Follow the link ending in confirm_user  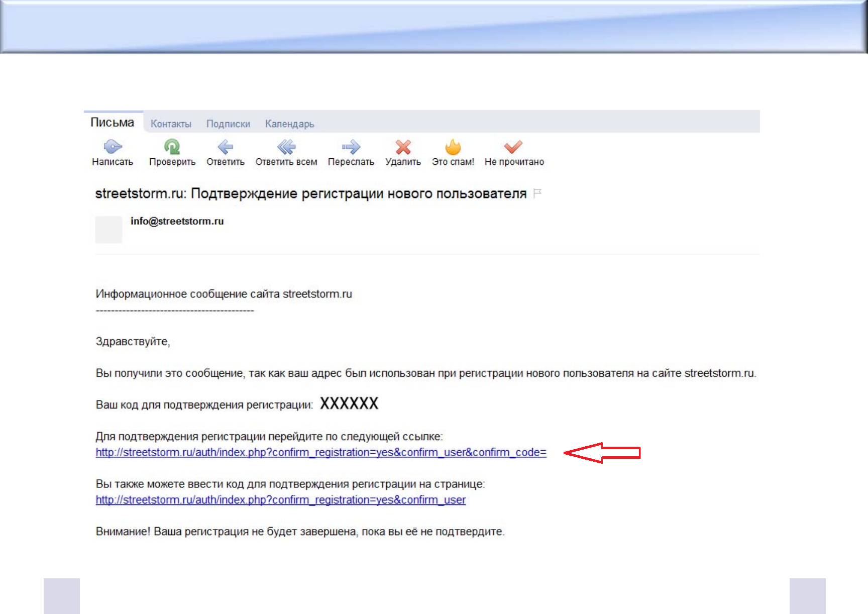[x=280, y=500]
